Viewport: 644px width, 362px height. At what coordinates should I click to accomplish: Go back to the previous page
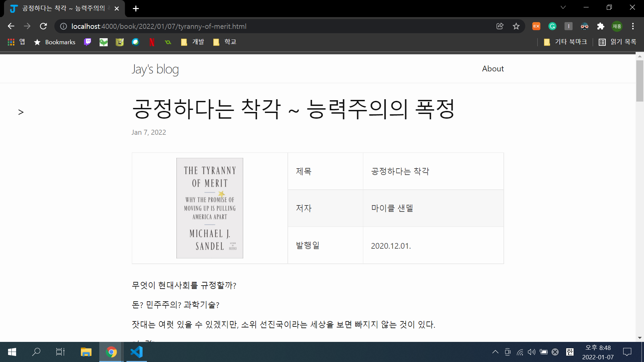click(x=11, y=26)
